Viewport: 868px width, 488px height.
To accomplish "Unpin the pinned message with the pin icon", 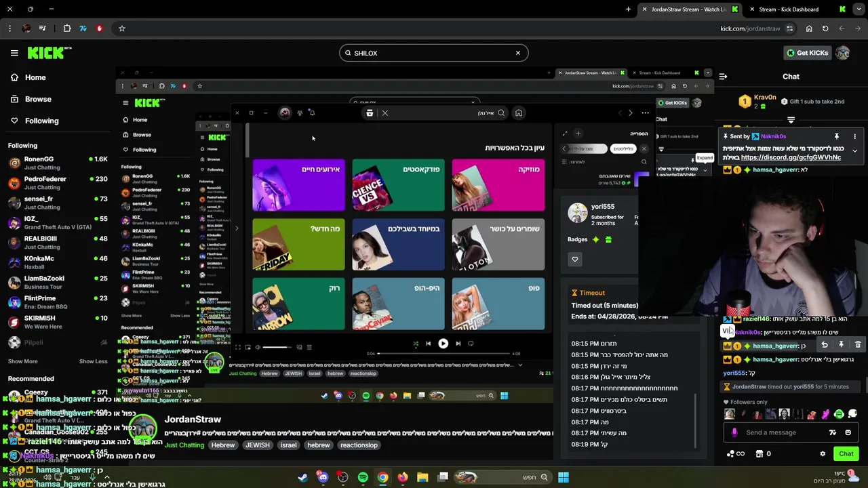I will pos(837,136).
